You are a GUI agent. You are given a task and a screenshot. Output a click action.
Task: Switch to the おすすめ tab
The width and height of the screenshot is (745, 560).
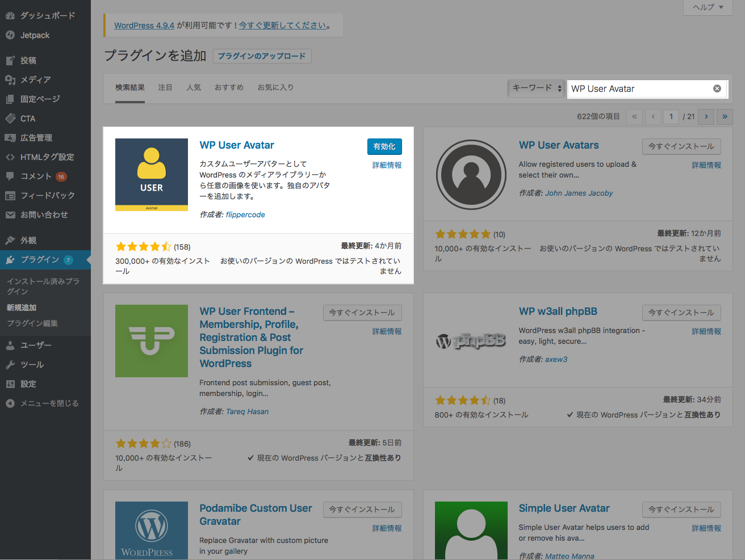(229, 87)
